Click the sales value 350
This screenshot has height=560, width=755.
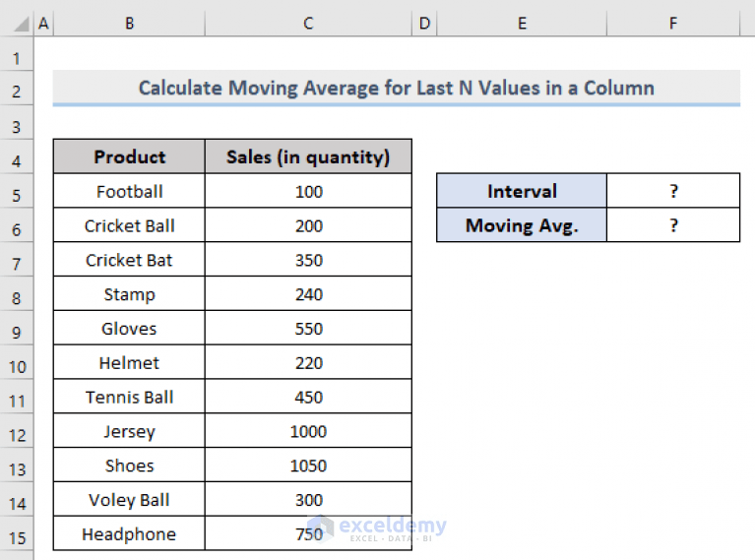(308, 260)
